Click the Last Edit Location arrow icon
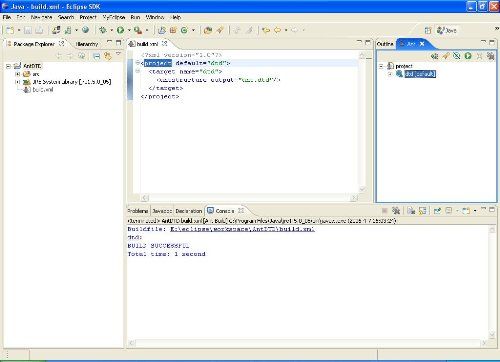 (x=266, y=30)
